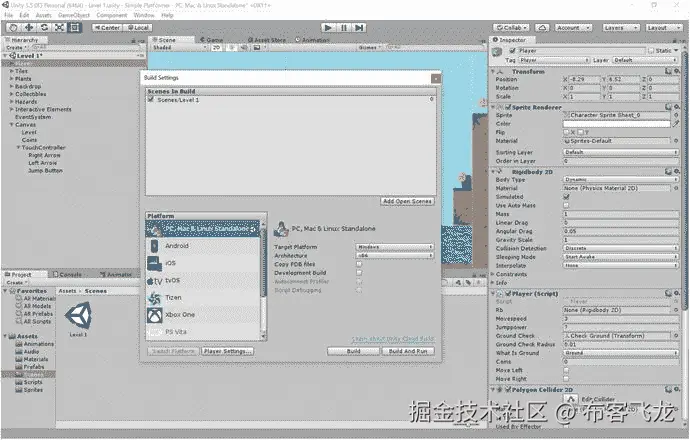The width and height of the screenshot is (690, 440).
Task: Open the Sorting Layer dropdown
Action: click(620, 152)
